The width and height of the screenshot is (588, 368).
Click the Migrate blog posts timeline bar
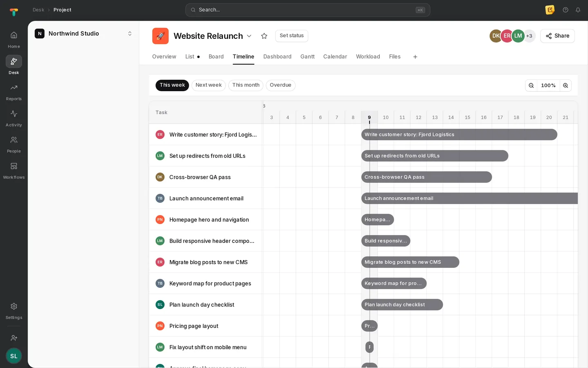click(410, 262)
